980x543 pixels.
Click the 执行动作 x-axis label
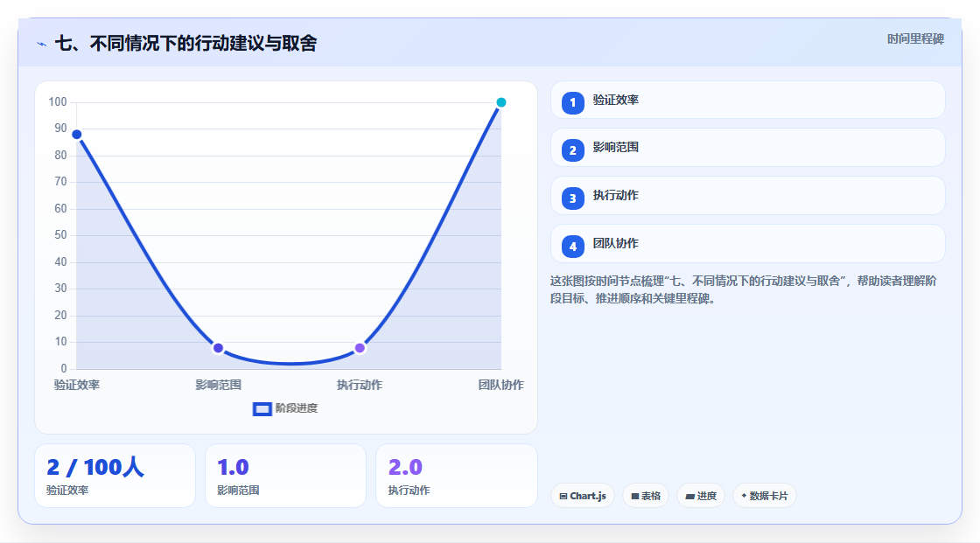pos(360,385)
